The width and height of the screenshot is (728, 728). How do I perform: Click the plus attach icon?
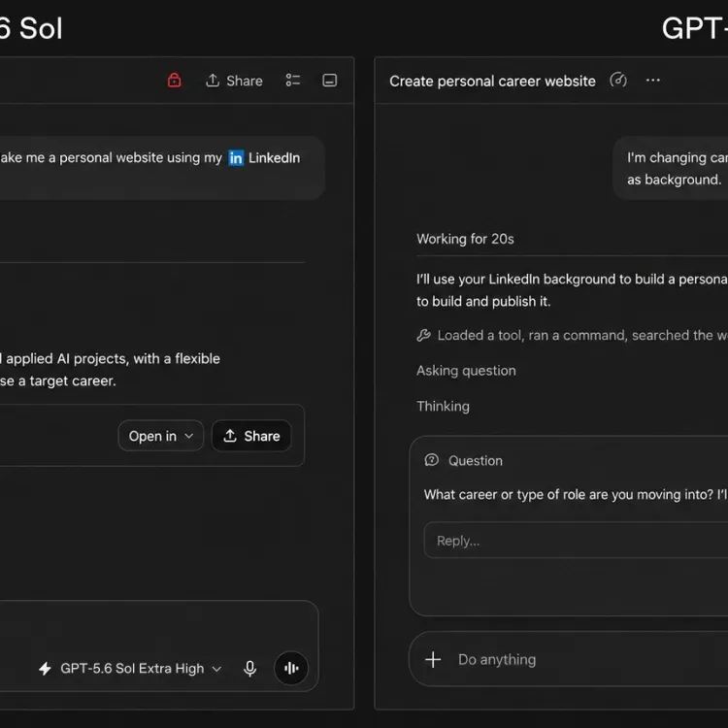pos(433,660)
